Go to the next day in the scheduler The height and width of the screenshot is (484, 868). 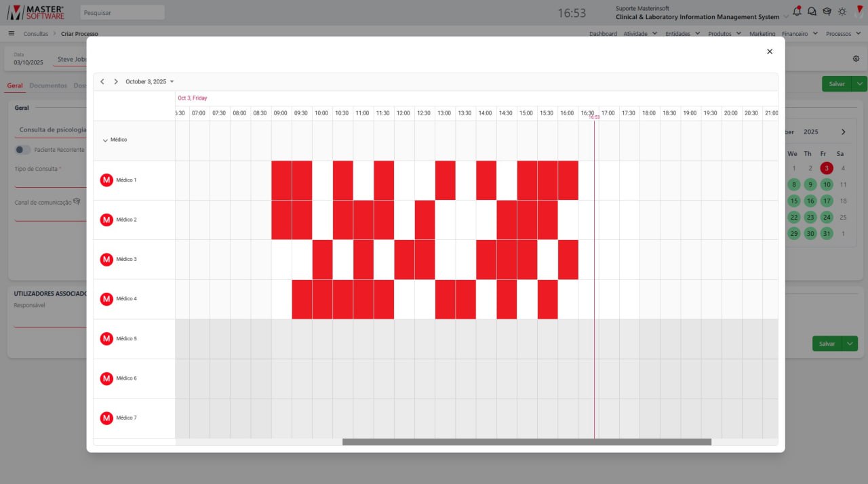point(116,81)
